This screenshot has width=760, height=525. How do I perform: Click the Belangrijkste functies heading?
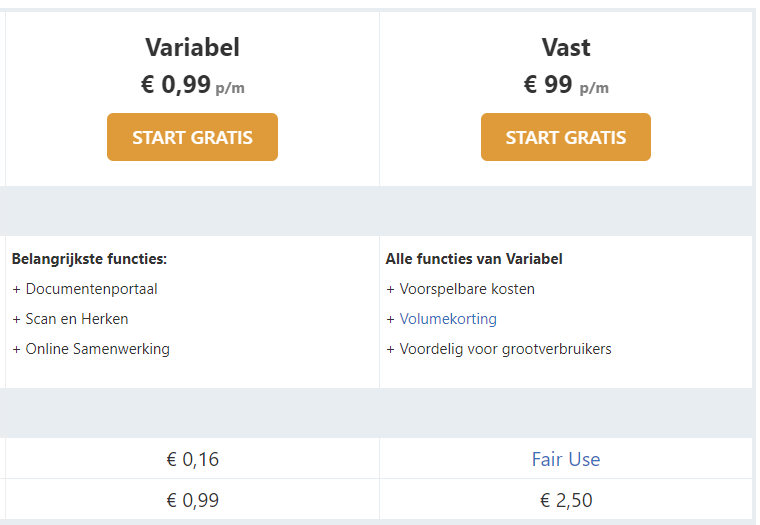[x=89, y=259]
